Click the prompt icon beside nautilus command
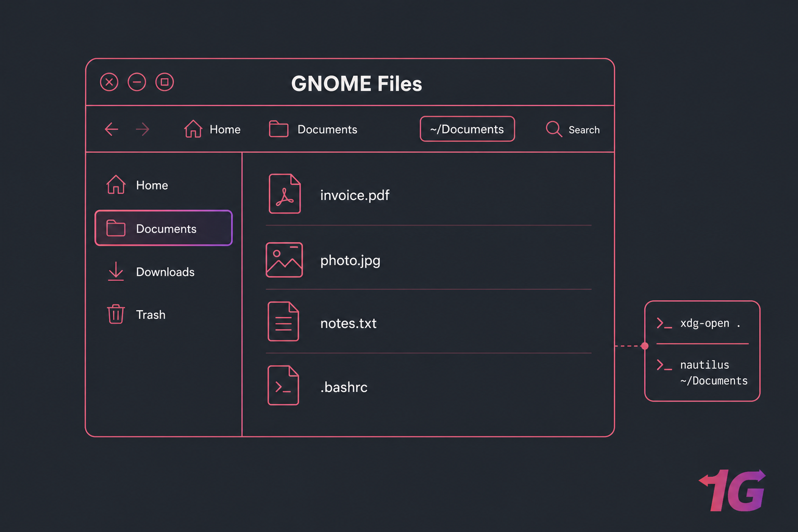Image resolution: width=798 pixels, height=532 pixels. click(664, 365)
